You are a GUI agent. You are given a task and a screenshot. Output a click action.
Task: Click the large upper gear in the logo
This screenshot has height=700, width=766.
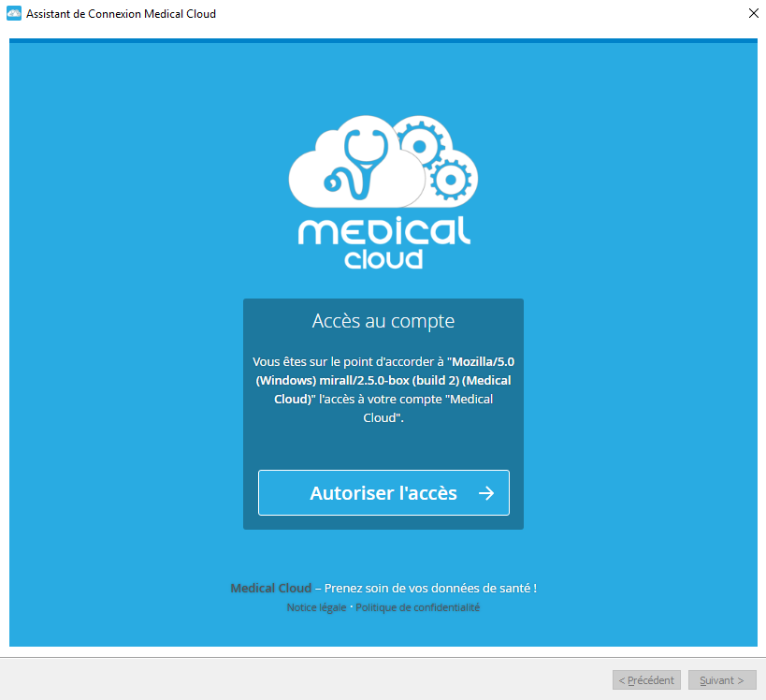419,145
